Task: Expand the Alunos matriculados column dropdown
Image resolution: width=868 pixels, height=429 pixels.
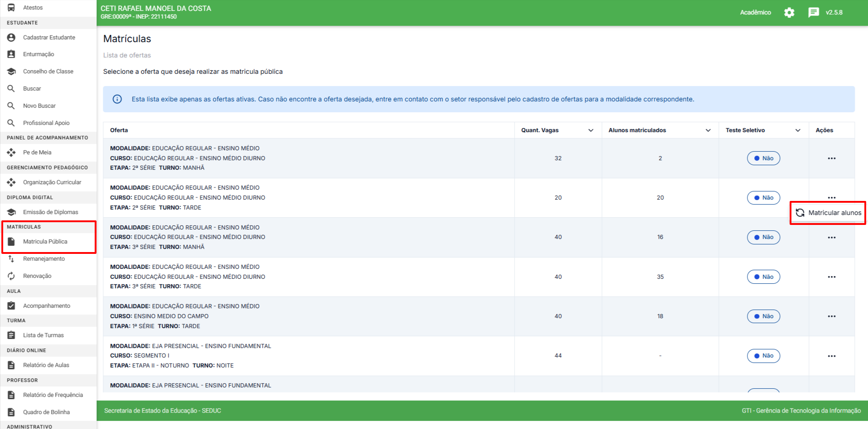Action: (x=708, y=130)
